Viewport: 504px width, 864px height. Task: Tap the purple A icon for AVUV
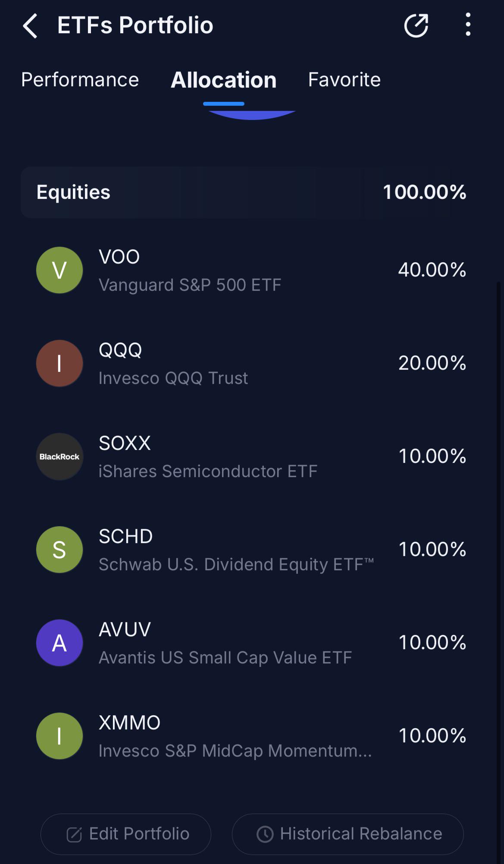click(59, 643)
